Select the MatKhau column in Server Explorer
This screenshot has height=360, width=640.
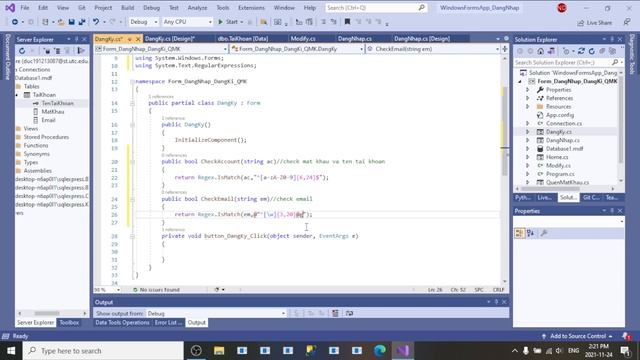[x=53, y=111]
